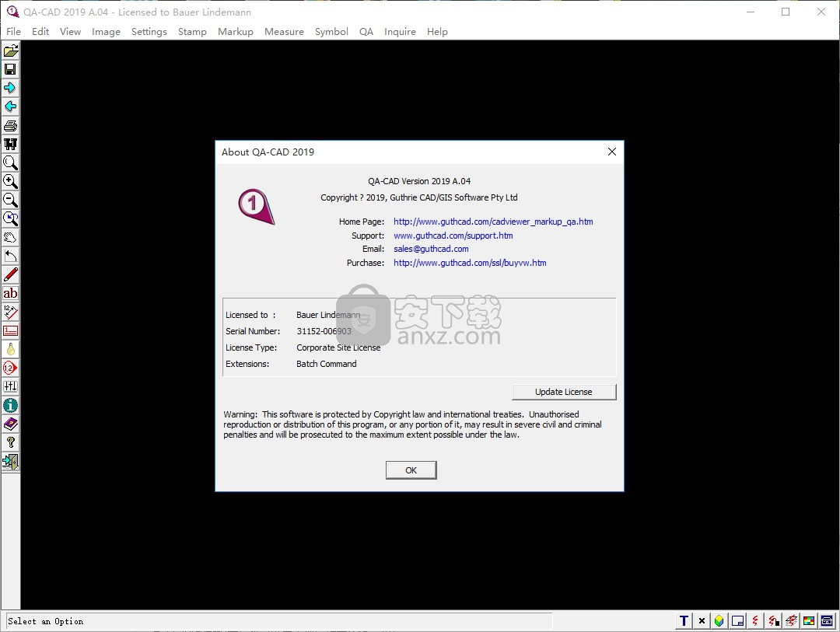
Task: Click the sales@guthcad.com email link
Action: click(431, 249)
